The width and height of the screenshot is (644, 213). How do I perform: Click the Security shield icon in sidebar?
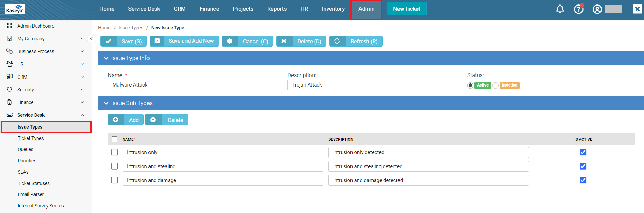pos(10,90)
